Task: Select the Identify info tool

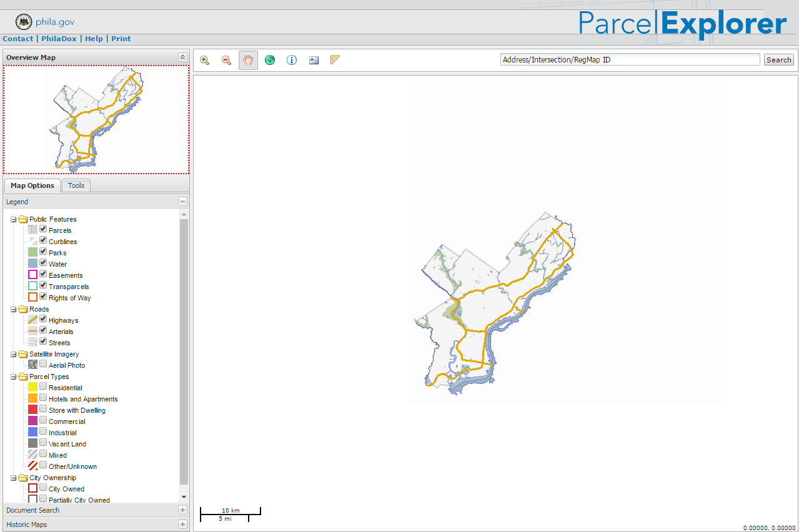Action: (x=292, y=60)
